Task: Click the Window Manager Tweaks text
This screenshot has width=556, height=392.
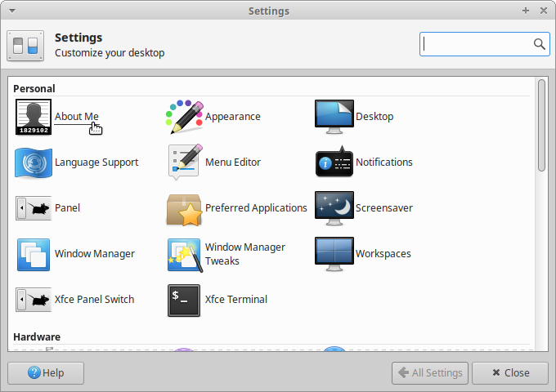Action: (245, 254)
